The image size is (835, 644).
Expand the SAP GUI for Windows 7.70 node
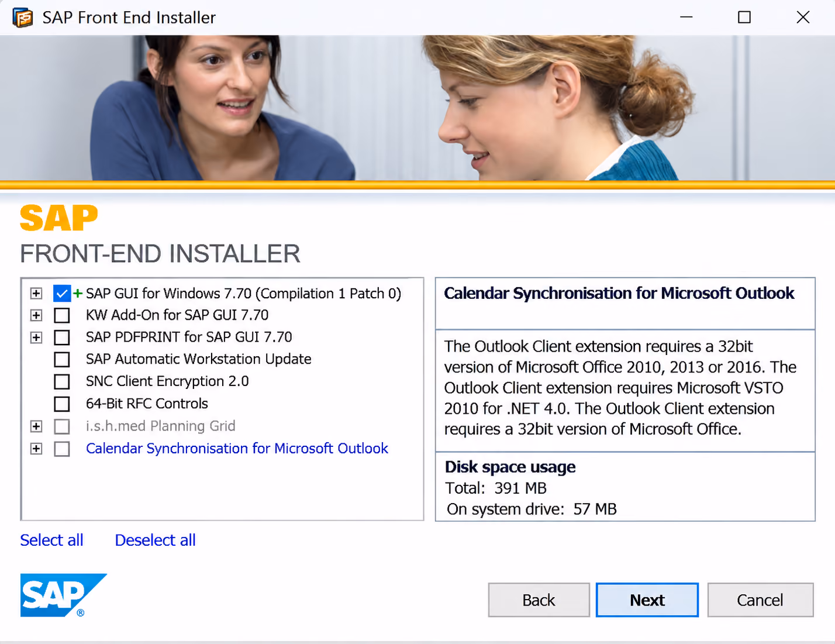pyautogui.click(x=36, y=293)
